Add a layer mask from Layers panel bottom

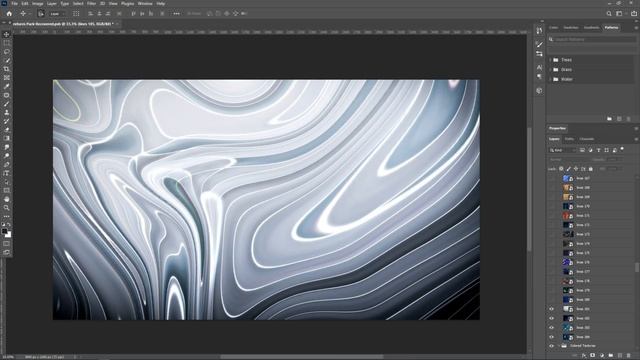[x=593, y=356]
